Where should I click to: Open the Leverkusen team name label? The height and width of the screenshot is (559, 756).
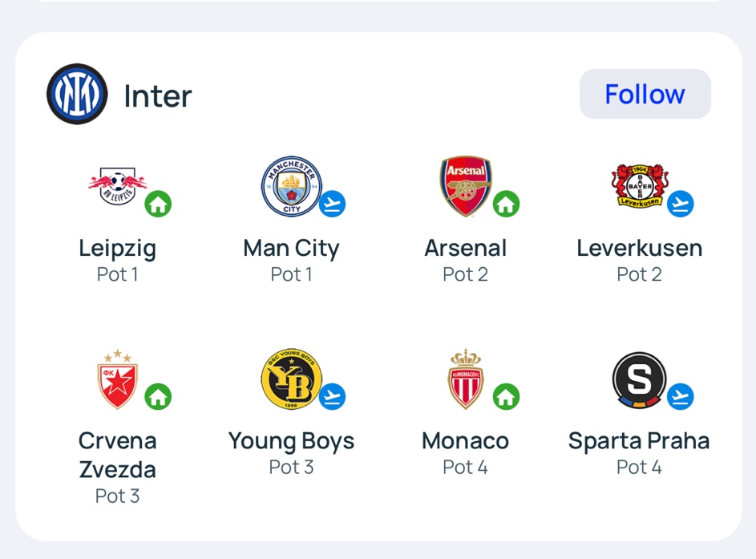click(639, 248)
